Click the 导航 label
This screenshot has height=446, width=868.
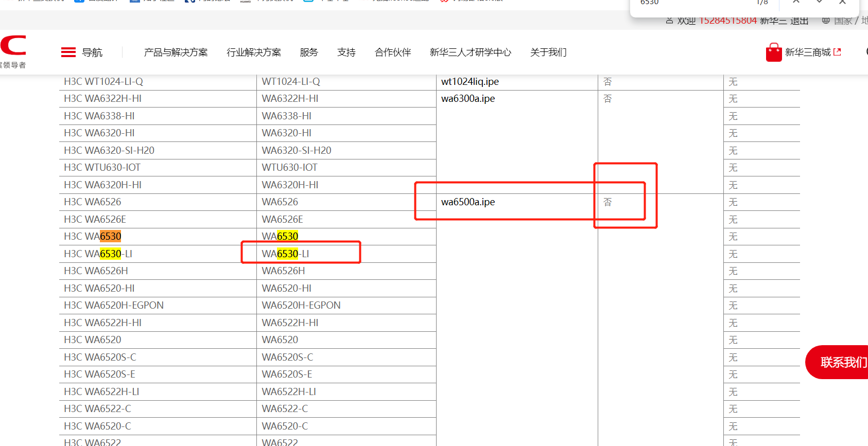(92, 52)
